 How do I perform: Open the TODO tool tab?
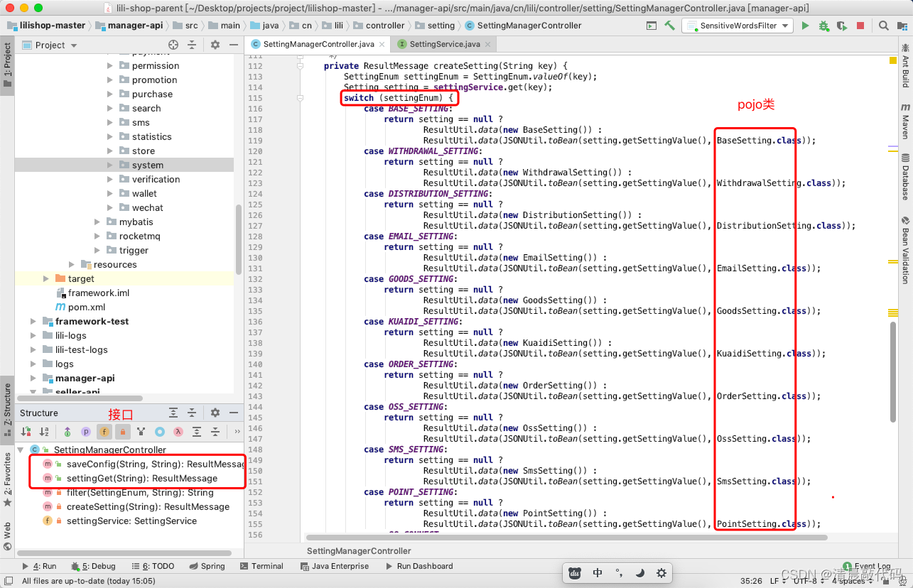point(153,566)
